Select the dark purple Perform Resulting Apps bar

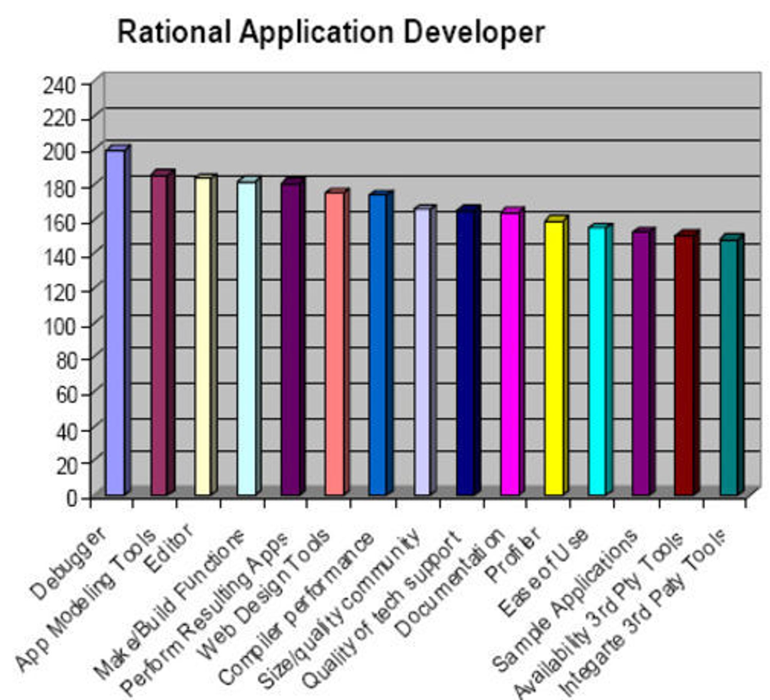click(x=293, y=337)
